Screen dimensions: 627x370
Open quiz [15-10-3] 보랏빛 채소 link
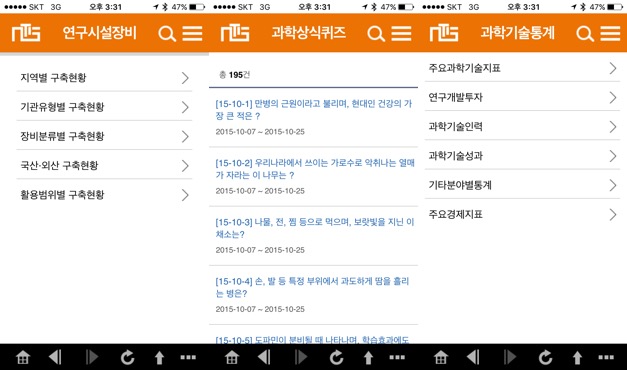click(x=315, y=228)
